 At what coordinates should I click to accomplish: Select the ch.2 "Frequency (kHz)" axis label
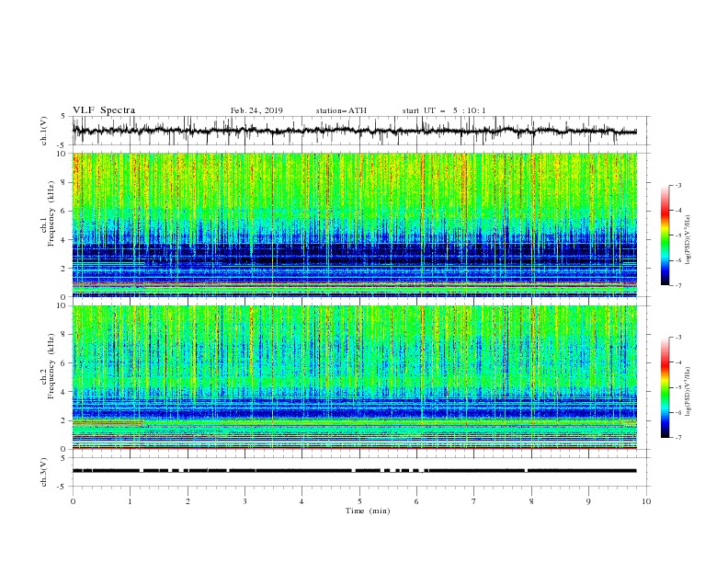click(51, 365)
